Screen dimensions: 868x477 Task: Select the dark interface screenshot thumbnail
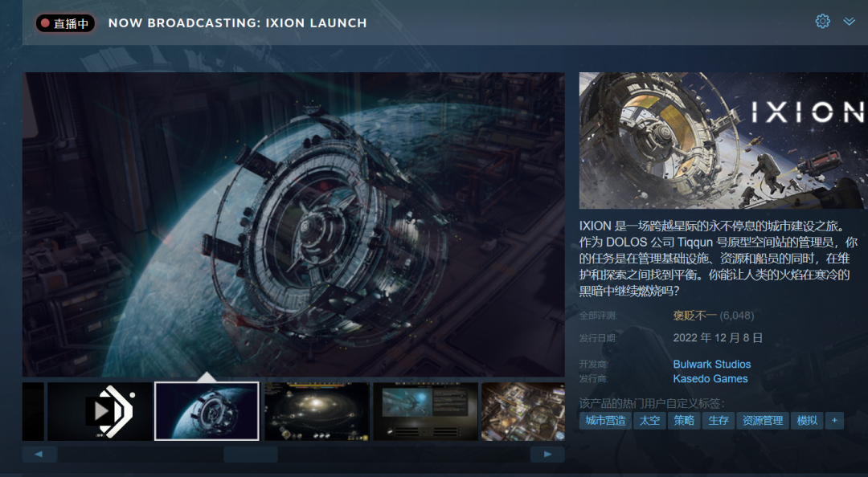pyautogui.click(x=425, y=411)
